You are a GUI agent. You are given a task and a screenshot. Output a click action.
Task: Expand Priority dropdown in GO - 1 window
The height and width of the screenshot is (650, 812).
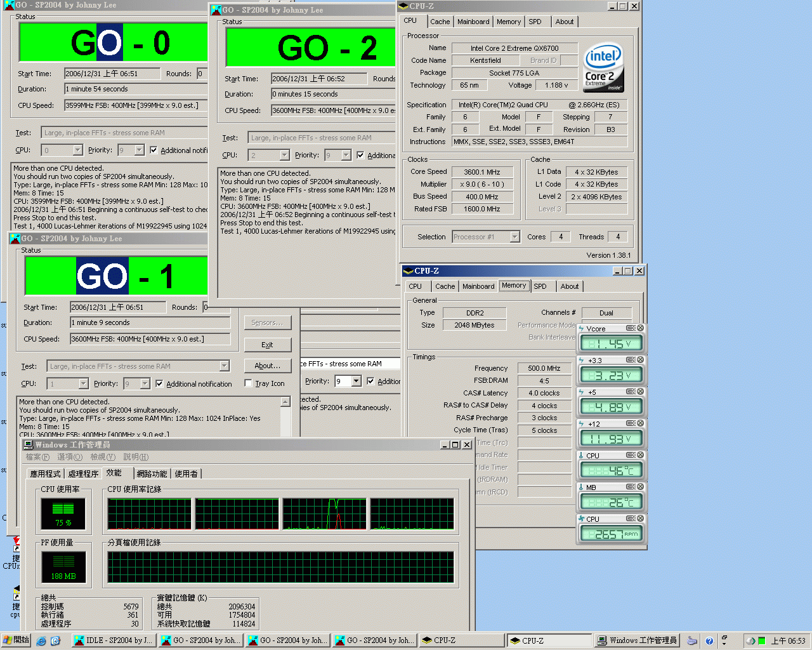[x=145, y=384]
